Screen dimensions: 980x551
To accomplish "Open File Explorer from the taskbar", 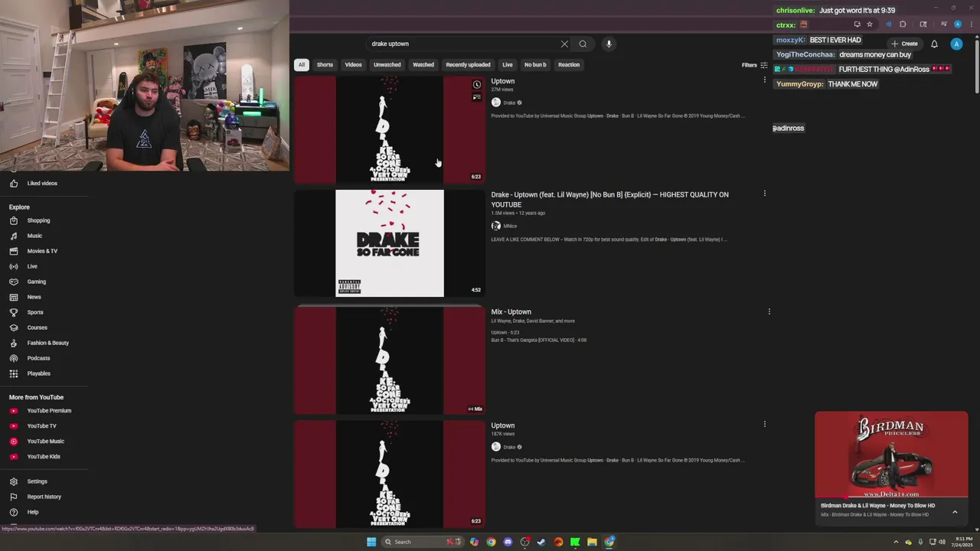I will click(x=592, y=542).
